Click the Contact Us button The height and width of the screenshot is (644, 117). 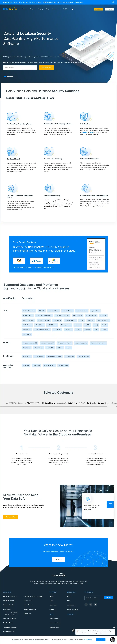pyautogui.click(x=58, y=559)
